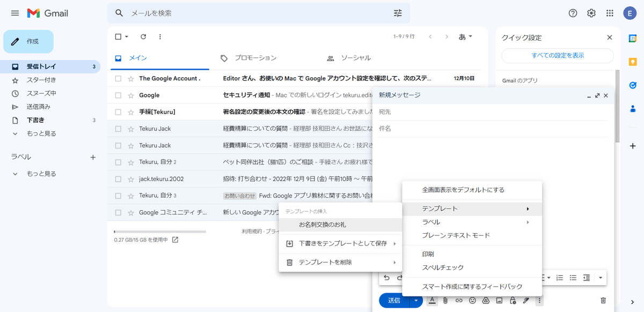
Task: Open すべての設定を表示 in quick settings
Action: coord(557,56)
